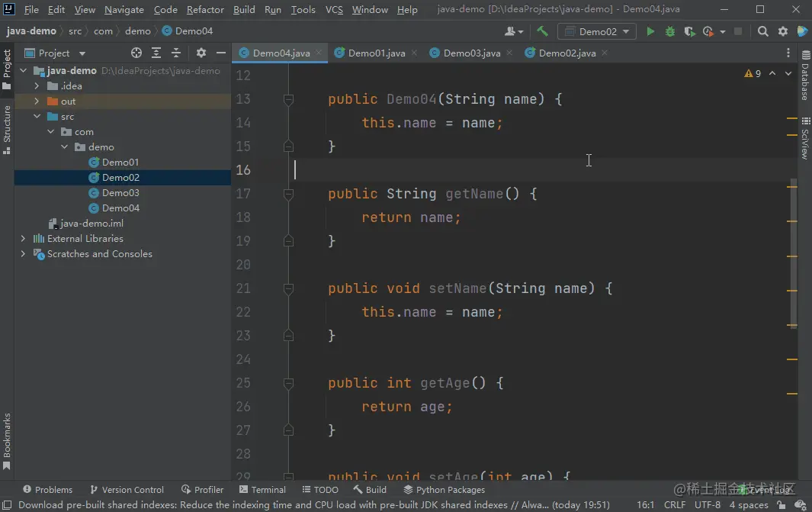This screenshot has height=512, width=812.
Task: Switch to Demo03.java editor tab
Action: (x=471, y=53)
